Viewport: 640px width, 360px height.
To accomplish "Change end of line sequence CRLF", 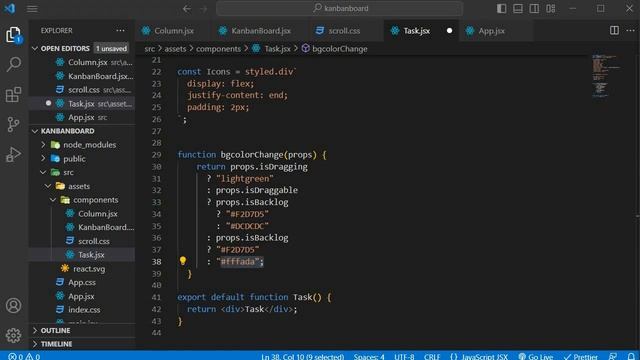I will coord(432,356).
